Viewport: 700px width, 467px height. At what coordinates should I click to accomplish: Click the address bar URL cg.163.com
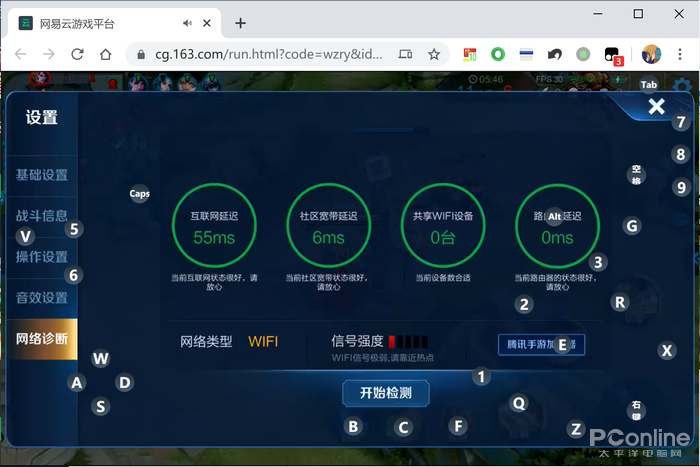268,54
